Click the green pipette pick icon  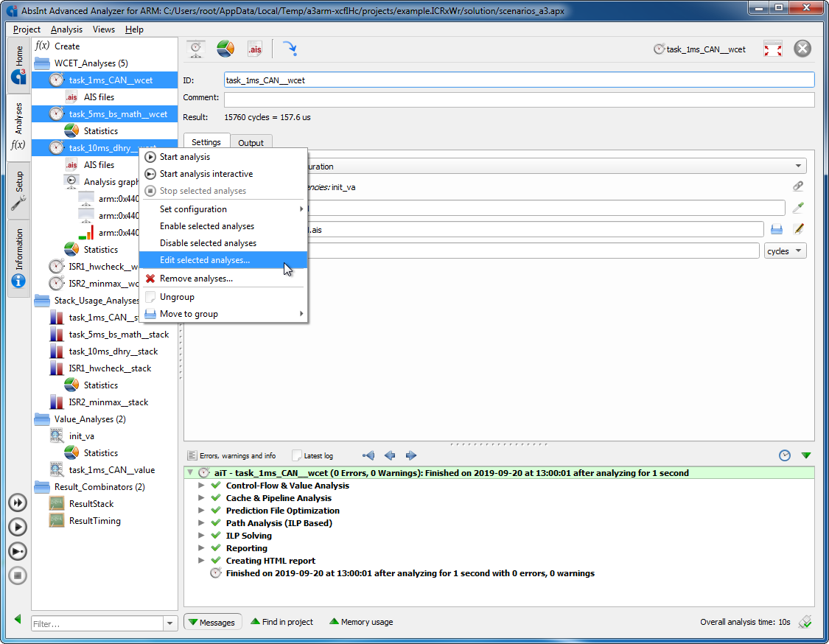(x=798, y=208)
